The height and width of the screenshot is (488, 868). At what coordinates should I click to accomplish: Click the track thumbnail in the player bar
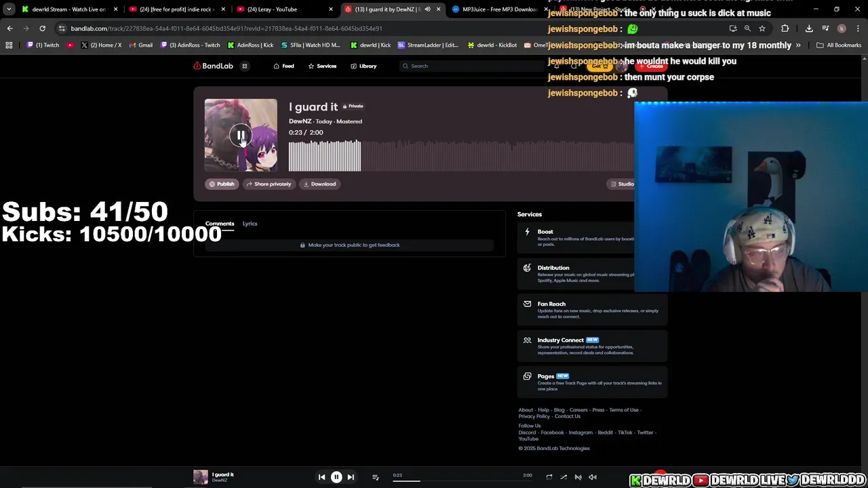click(201, 477)
